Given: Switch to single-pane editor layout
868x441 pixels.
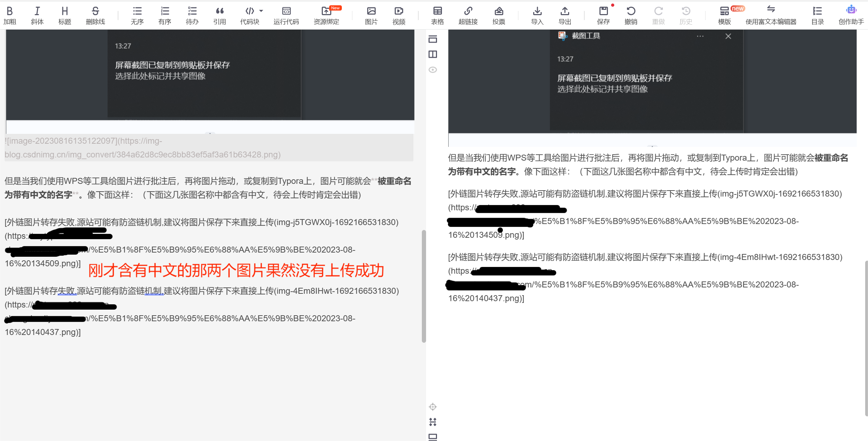Looking at the screenshot, I should pos(433,39).
